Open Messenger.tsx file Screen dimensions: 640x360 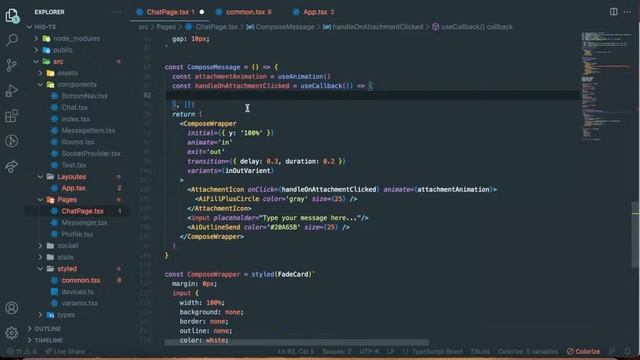point(84,223)
